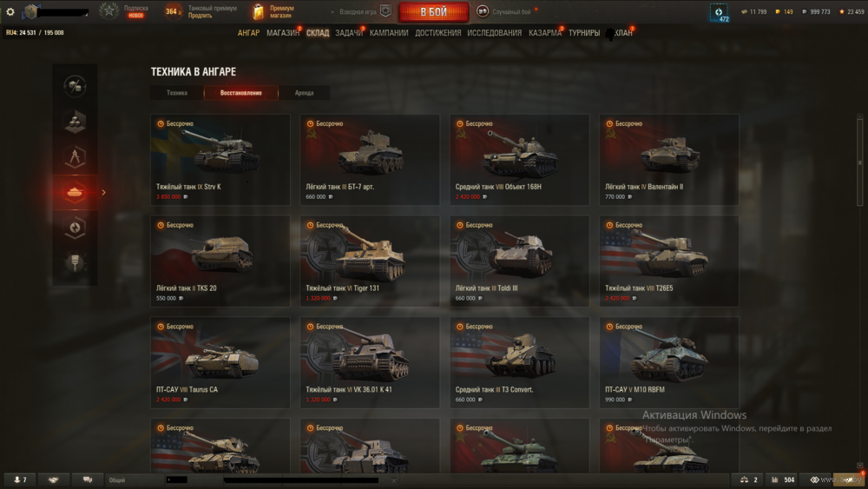
Task: Switch to the Аренда tab
Action: click(x=304, y=93)
